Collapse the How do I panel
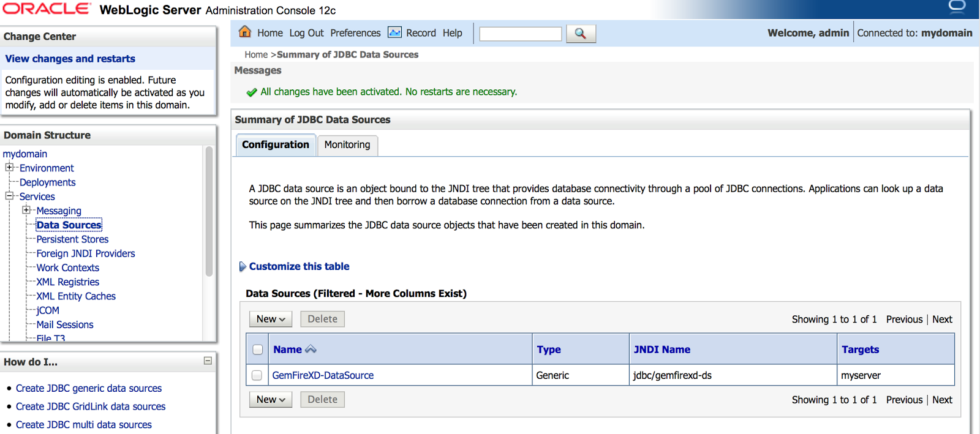Viewport: 980px width, 434px height. [208, 361]
